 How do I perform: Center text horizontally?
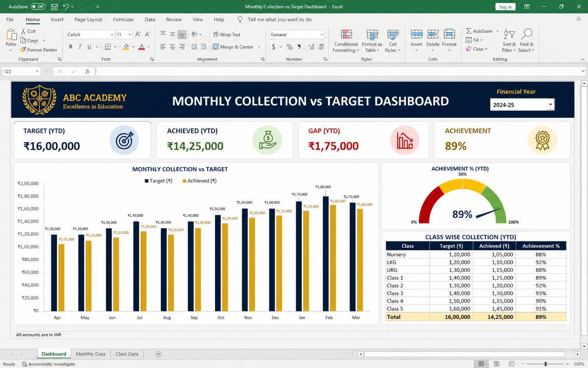pyautogui.click(x=172, y=47)
